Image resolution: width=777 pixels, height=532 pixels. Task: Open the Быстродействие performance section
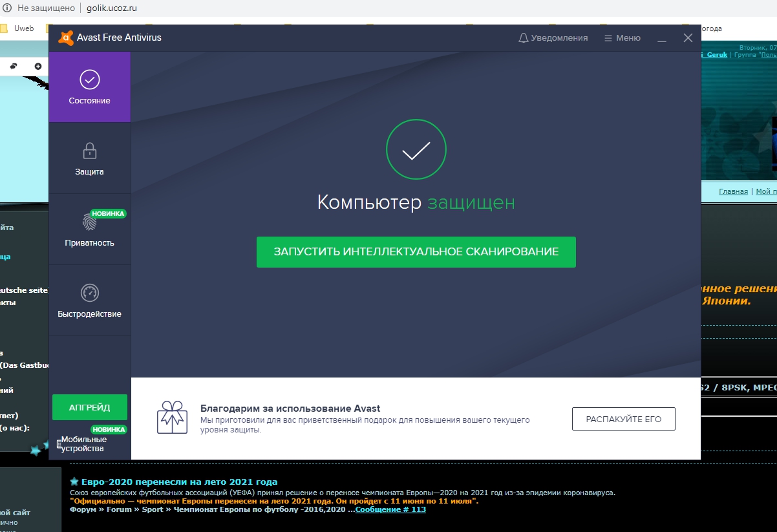tap(90, 301)
